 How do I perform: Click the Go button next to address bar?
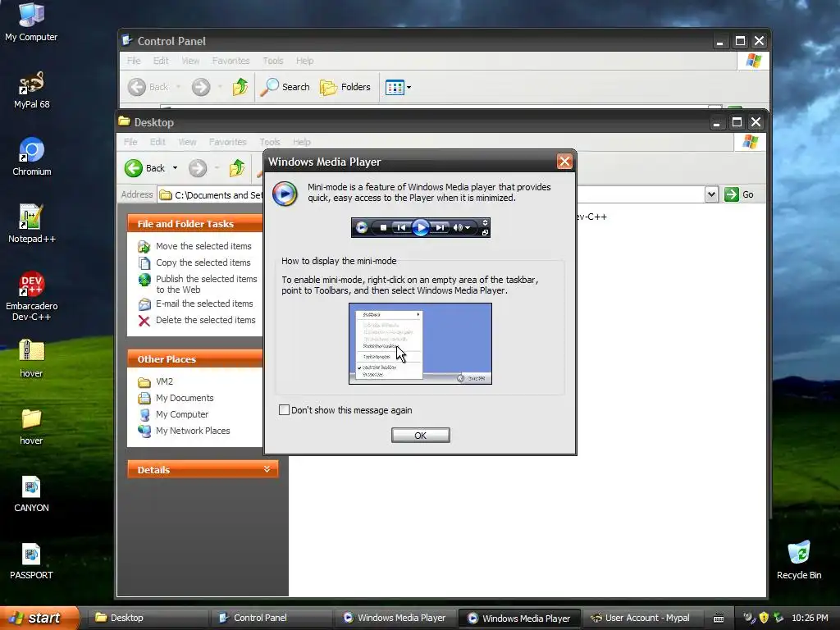pos(739,194)
